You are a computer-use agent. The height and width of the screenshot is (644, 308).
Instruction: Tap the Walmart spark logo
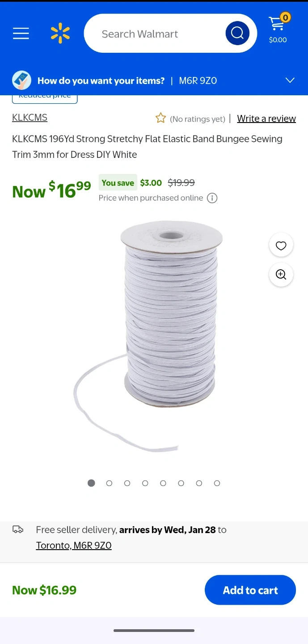click(x=60, y=34)
